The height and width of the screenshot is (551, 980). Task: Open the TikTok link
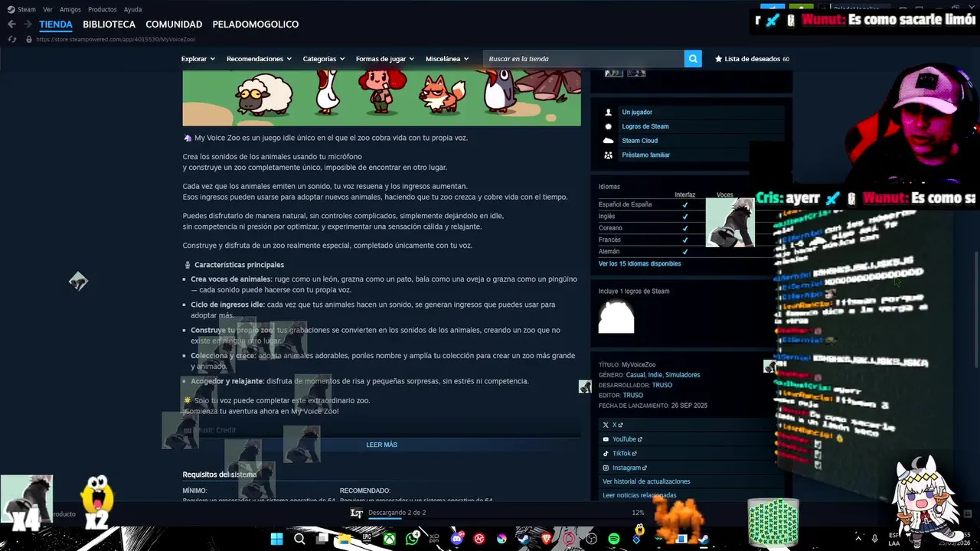(622, 454)
